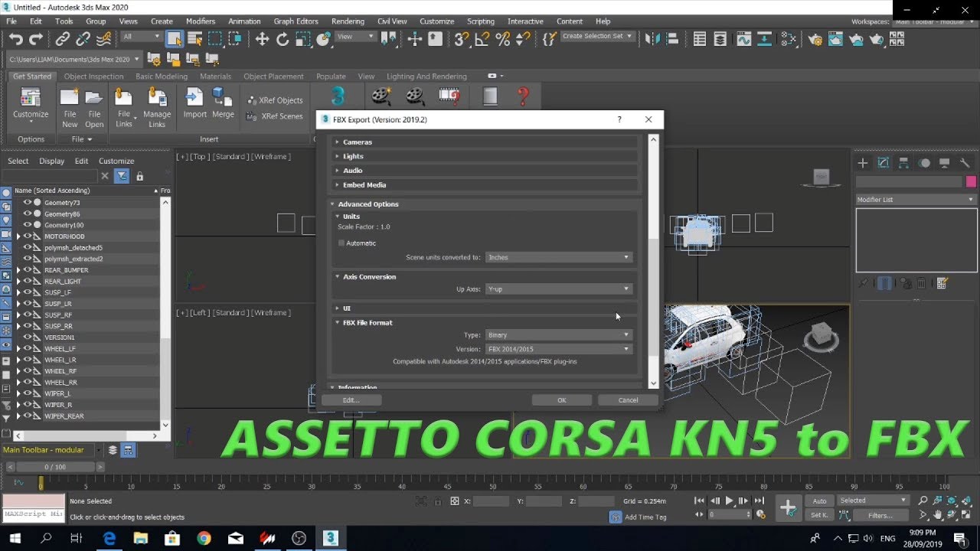Screen dimensions: 980x551
Task: Click OK in the FBX Export dialog
Action: (562, 400)
